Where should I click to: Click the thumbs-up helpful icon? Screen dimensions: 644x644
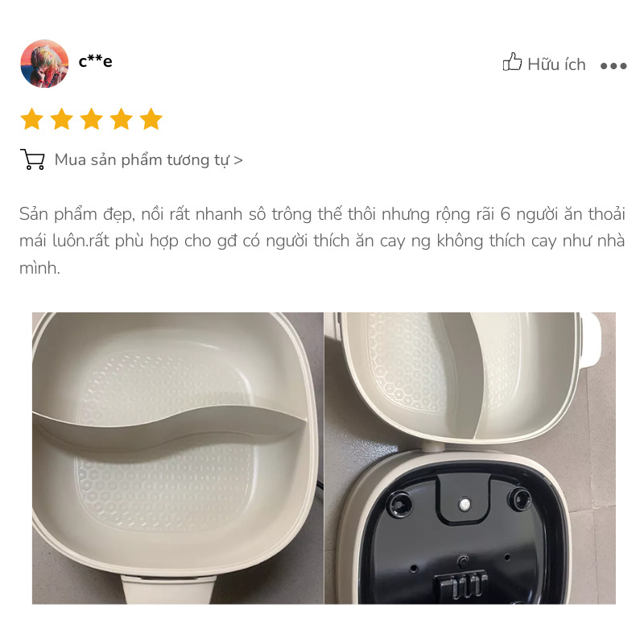(x=512, y=62)
